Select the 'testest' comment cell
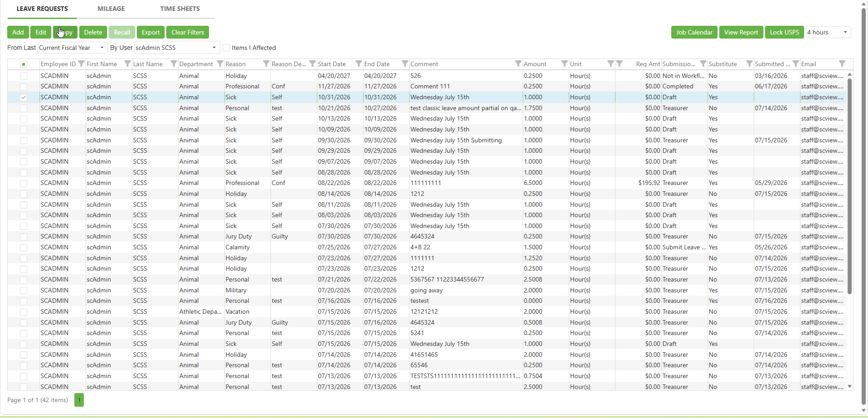868x418 pixels. click(466, 301)
